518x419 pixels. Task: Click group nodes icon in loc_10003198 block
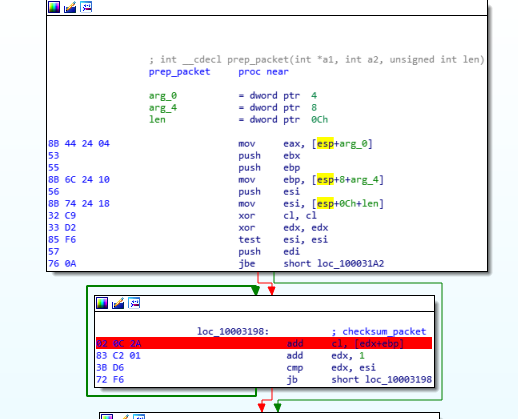(x=134, y=303)
